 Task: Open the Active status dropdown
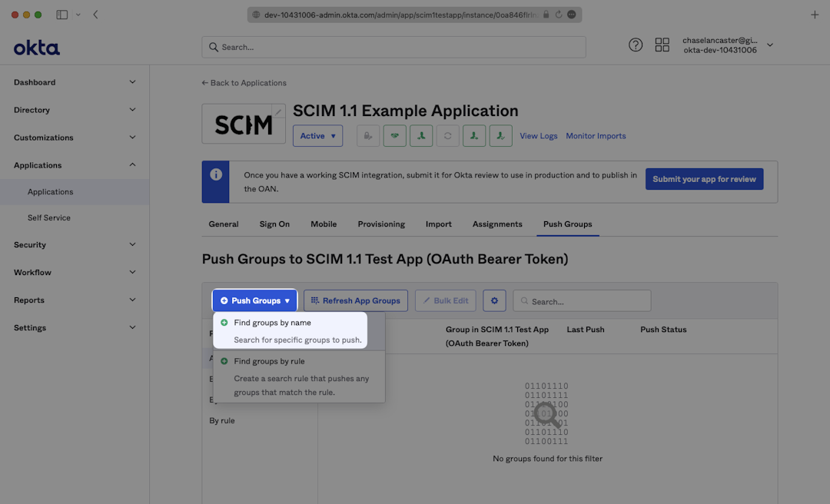(x=317, y=136)
